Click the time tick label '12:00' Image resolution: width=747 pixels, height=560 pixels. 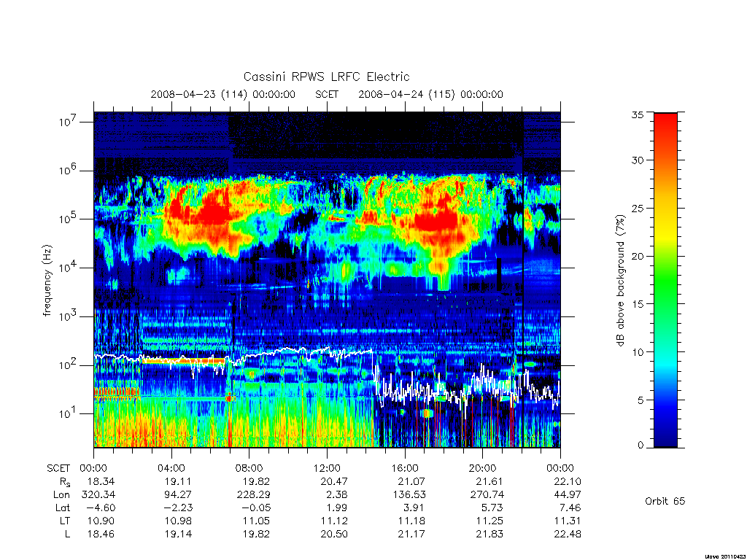(x=327, y=468)
